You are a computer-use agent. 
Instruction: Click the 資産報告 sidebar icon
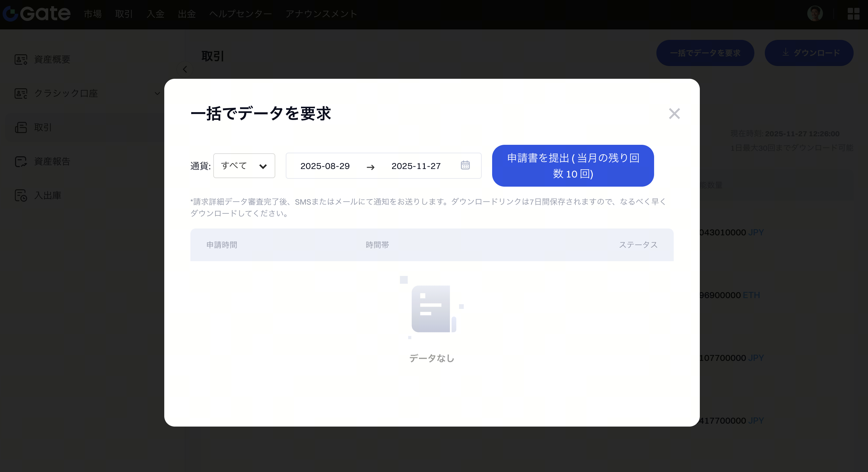pos(21,161)
